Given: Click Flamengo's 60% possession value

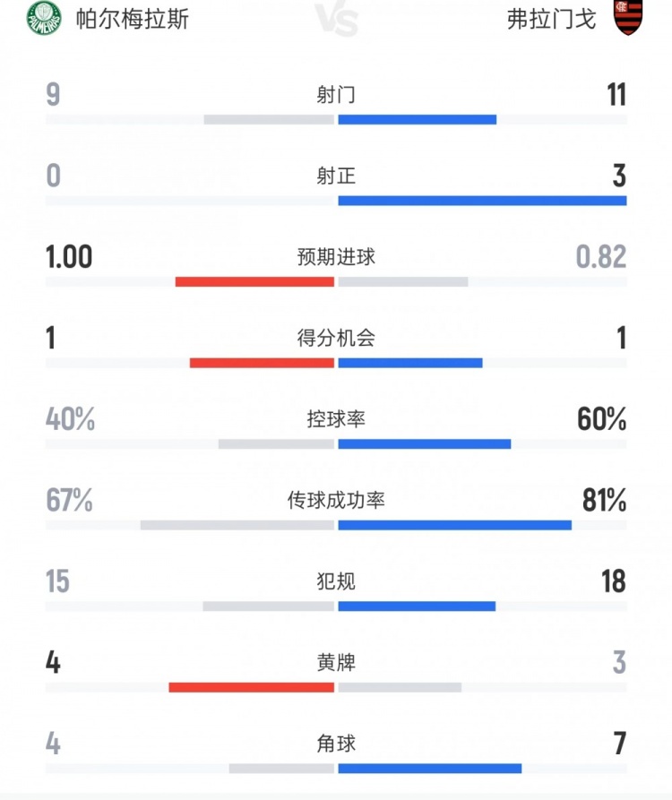Looking at the screenshot, I should click(x=601, y=419).
